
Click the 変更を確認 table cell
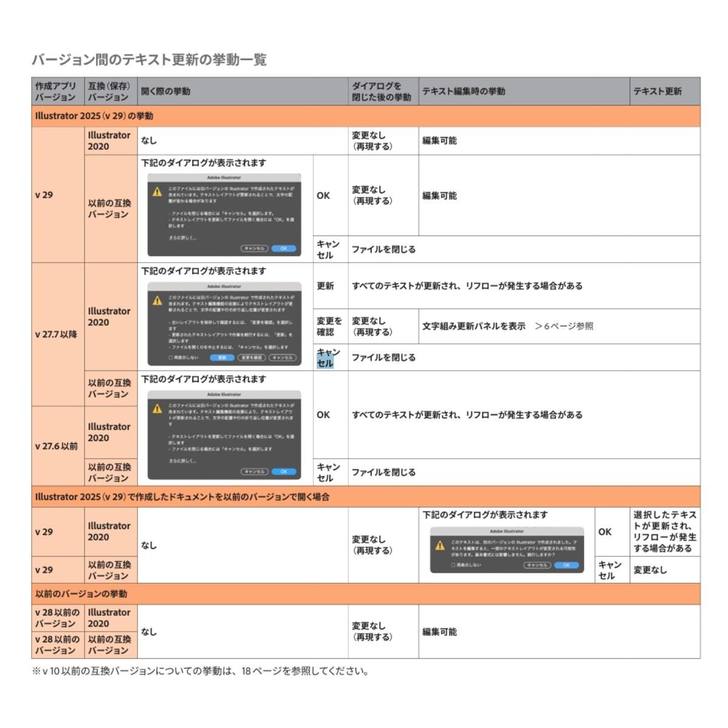[331, 326]
